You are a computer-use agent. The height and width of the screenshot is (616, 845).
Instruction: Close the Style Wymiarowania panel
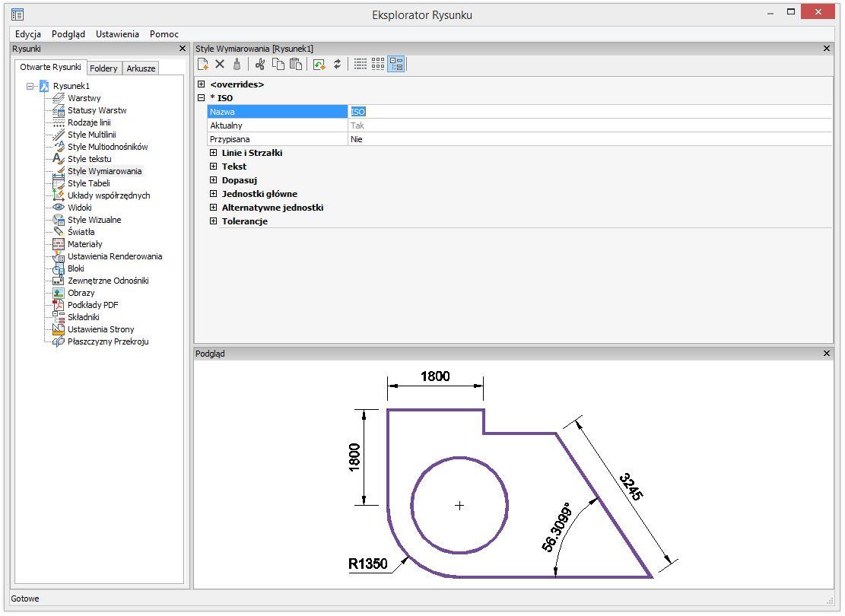(827, 49)
